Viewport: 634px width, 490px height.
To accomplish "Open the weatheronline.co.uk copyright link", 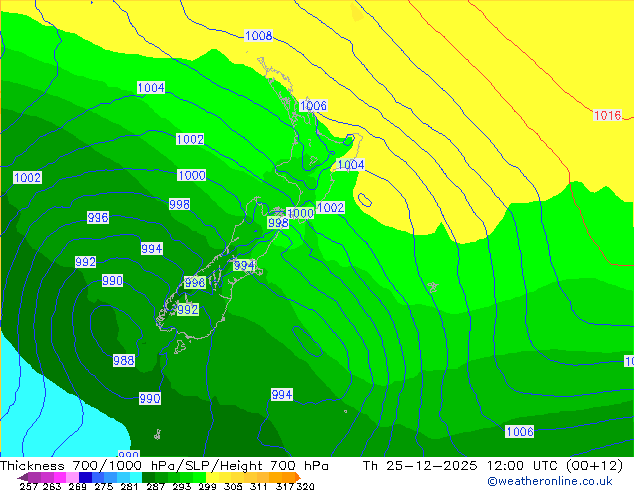I will pos(549,481).
